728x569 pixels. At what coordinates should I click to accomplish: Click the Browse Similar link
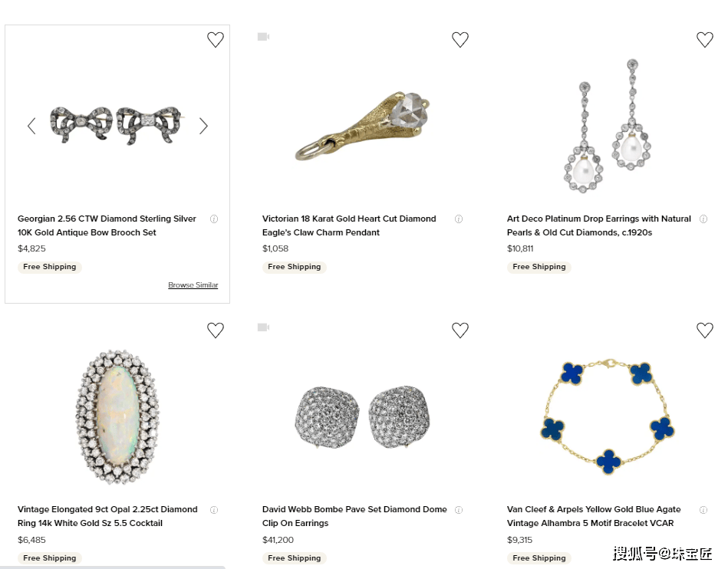click(x=193, y=285)
